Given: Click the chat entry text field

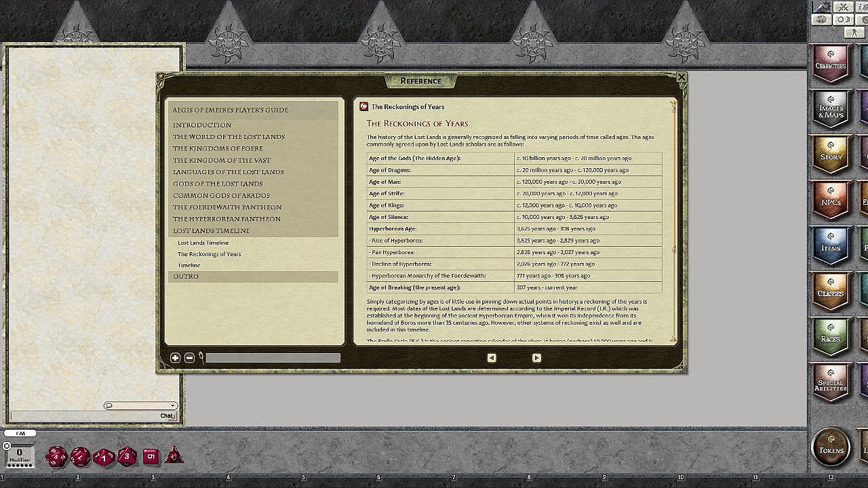Looking at the screenshot, I should (x=81, y=416).
